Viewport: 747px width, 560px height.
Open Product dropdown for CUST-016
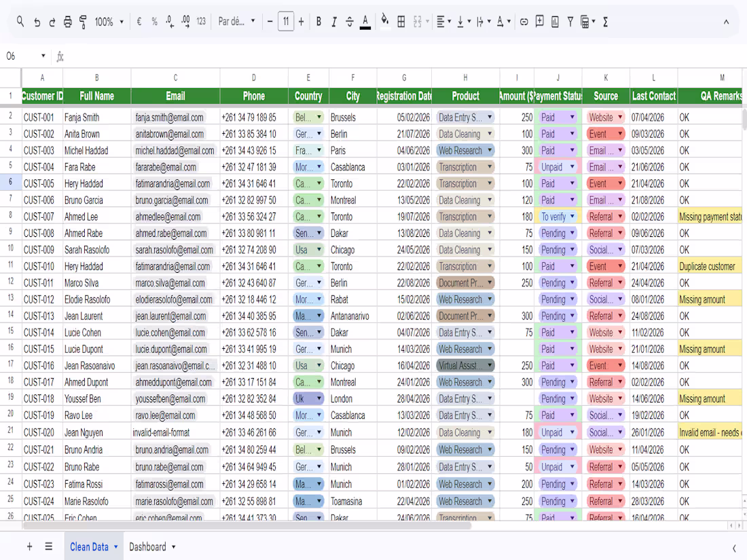[x=489, y=366]
